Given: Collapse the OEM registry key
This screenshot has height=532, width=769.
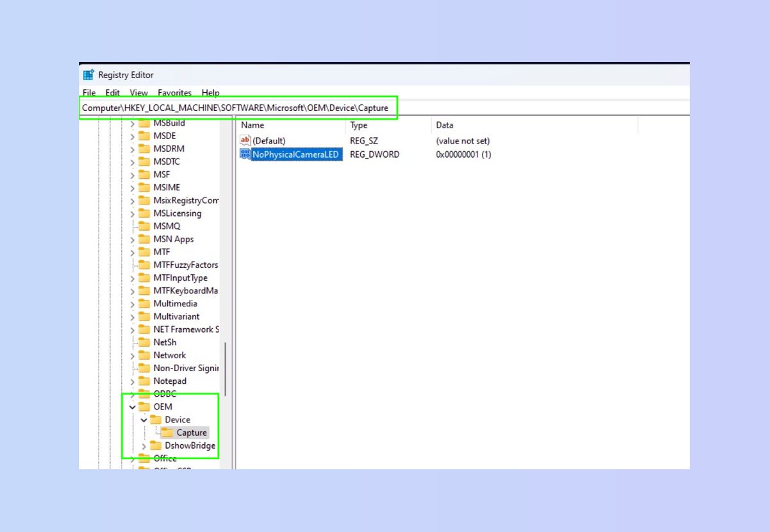Looking at the screenshot, I should click(131, 406).
